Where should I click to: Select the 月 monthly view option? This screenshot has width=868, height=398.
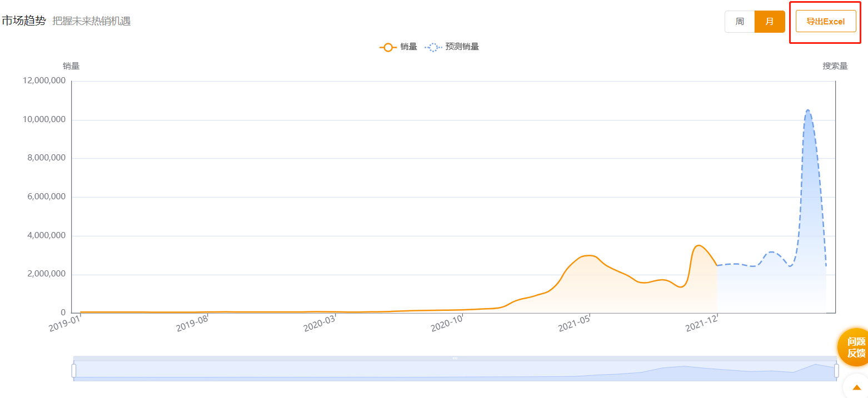(x=770, y=22)
